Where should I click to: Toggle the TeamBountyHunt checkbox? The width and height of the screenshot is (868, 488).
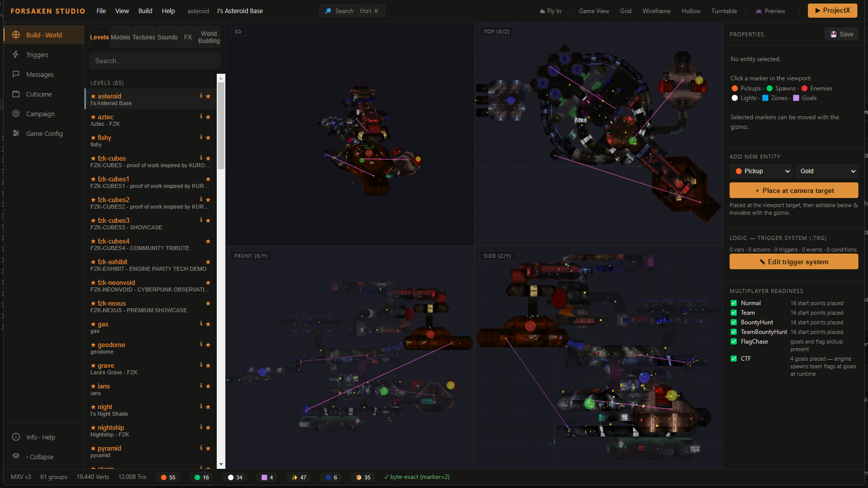tap(734, 332)
